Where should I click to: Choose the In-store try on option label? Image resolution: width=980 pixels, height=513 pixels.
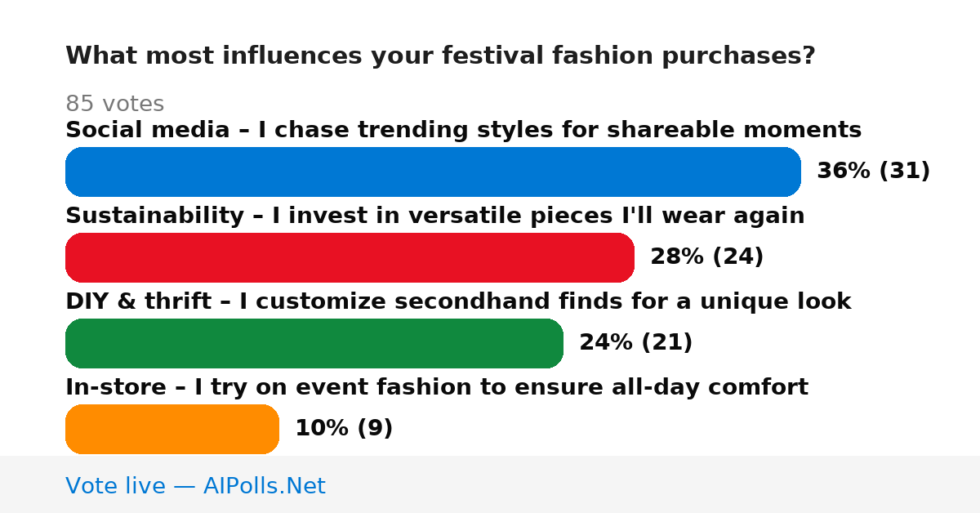436,387
